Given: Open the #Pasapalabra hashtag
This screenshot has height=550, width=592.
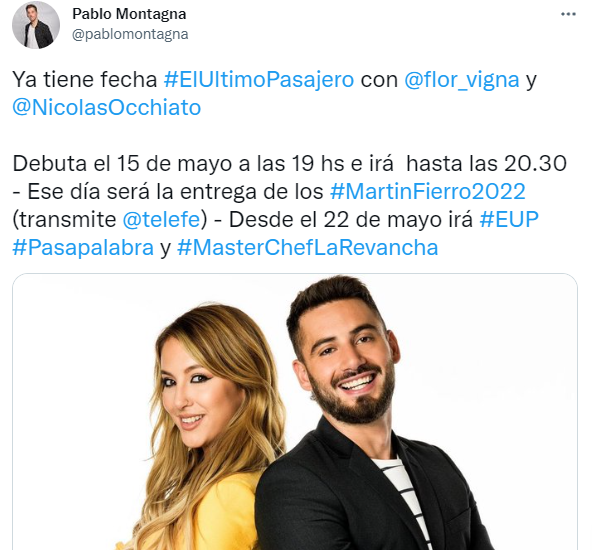Looking at the screenshot, I should tap(83, 248).
